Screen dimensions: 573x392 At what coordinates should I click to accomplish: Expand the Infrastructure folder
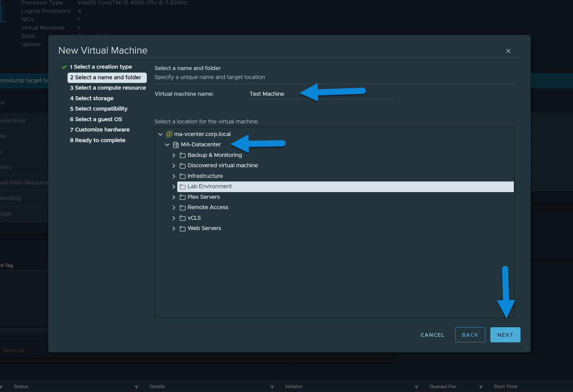tap(174, 176)
